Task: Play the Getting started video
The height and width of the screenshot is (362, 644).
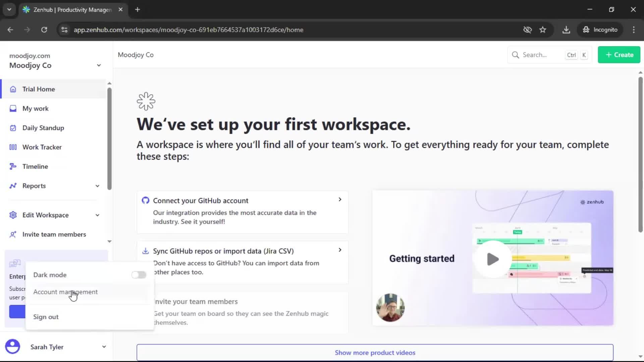Action: point(492,258)
